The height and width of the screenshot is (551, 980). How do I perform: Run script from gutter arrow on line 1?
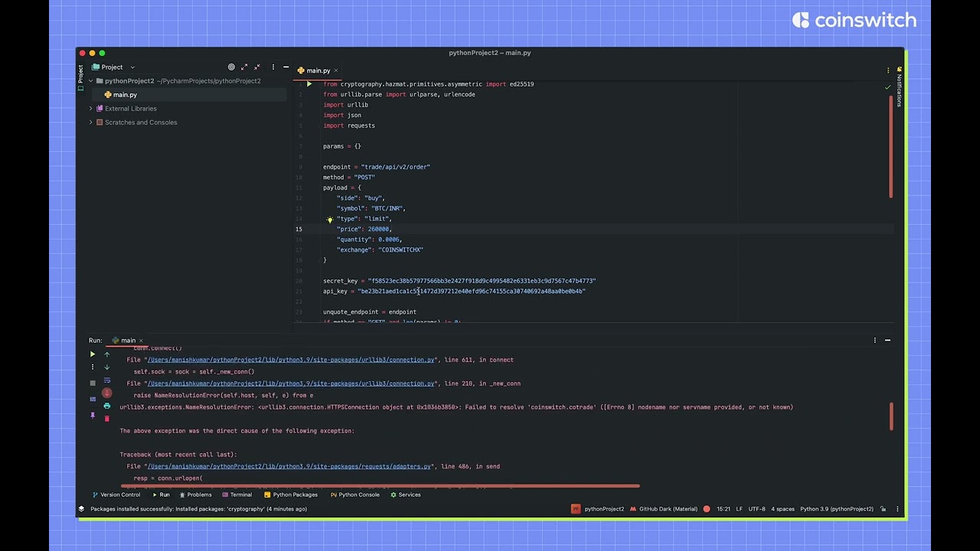309,84
